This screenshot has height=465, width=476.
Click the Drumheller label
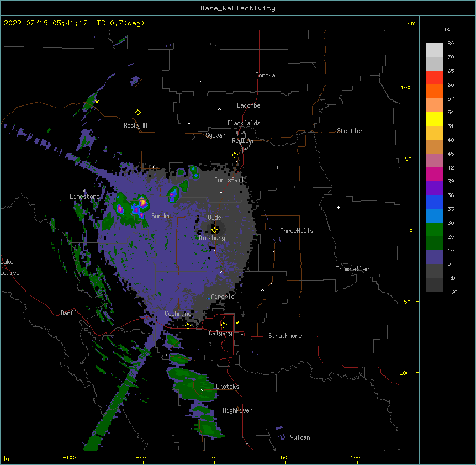click(x=352, y=269)
